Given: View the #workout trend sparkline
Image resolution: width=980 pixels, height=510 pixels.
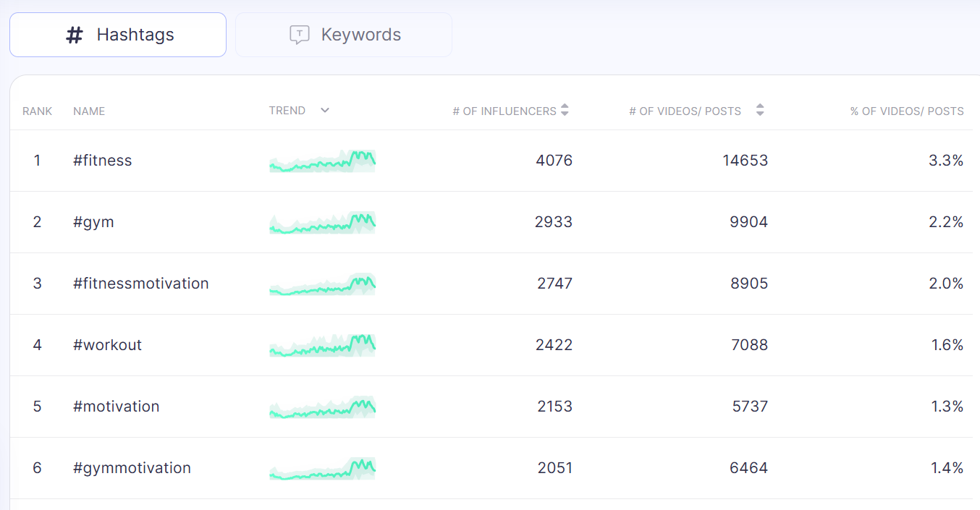Looking at the screenshot, I should coord(323,345).
